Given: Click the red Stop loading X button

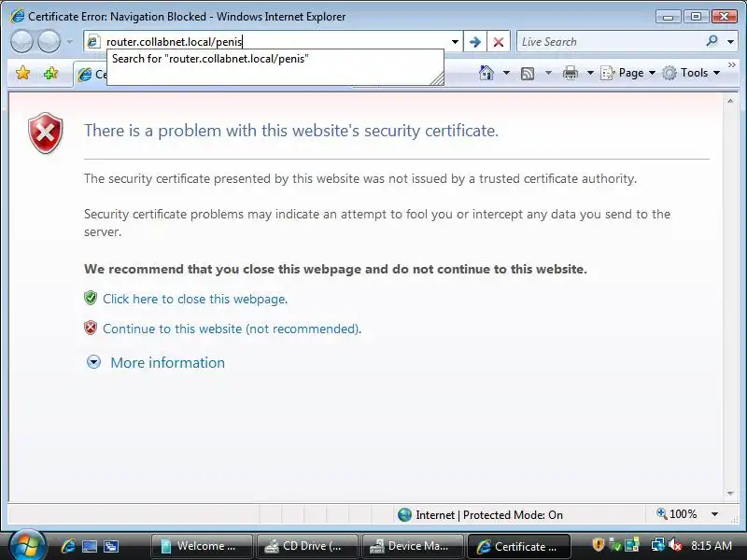Looking at the screenshot, I should [499, 42].
